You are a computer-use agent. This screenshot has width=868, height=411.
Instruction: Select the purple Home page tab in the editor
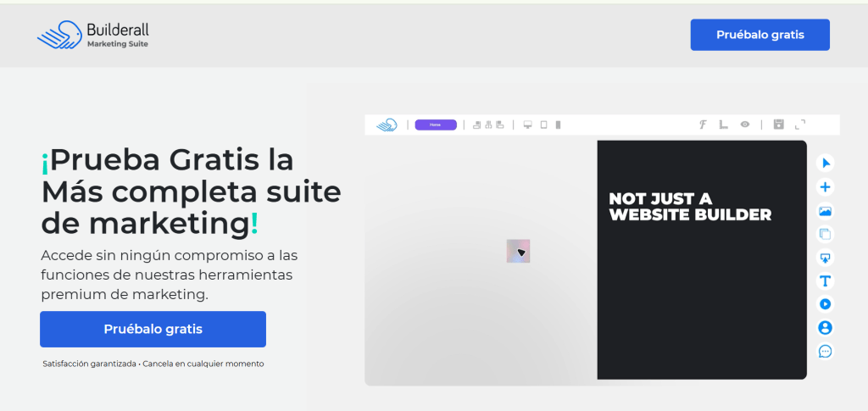click(436, 125)
